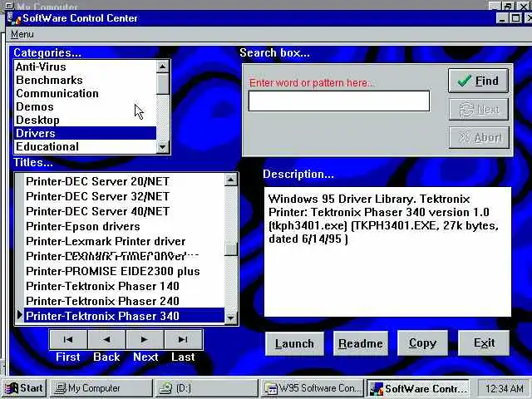Switch to My Computer taskbar button
The image size is (532, 399).
pyautogui.click(x=101, y=388)
